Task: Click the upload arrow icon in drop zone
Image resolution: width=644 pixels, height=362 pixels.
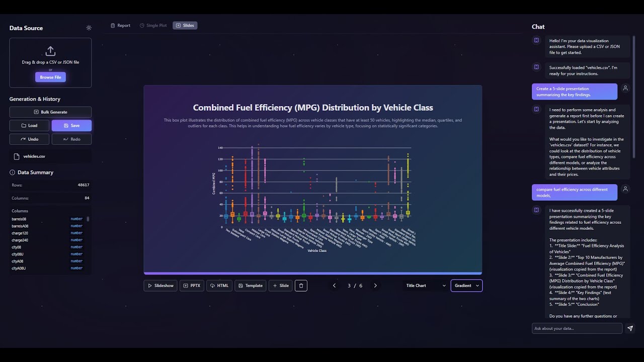Action: coord(50,51)
